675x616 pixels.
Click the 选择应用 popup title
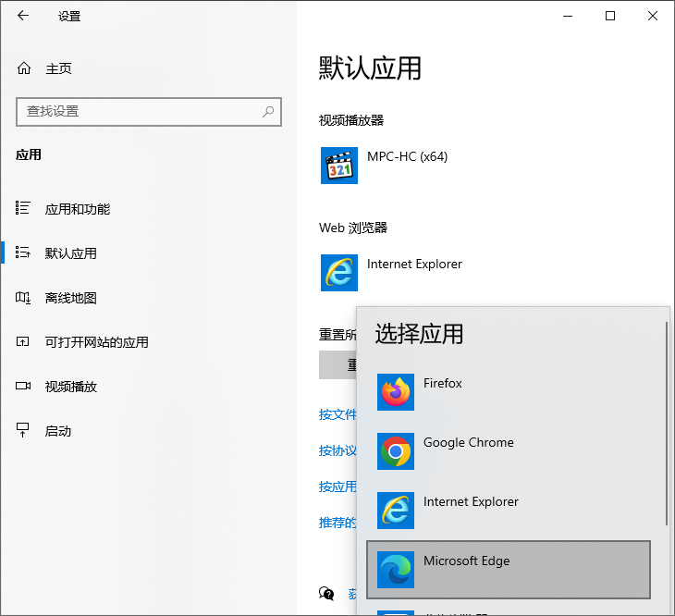pyautogui.click(x=419, y=334)
